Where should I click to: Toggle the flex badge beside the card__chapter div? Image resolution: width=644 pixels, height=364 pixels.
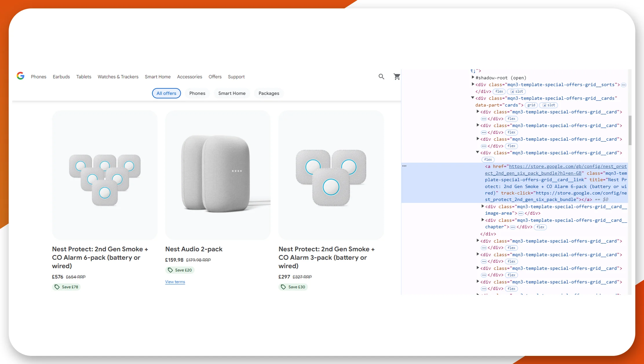tap(540, 227)
